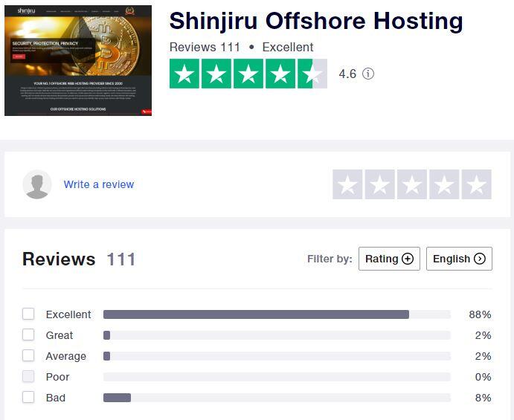Open the English language filter

pos(459,259)
